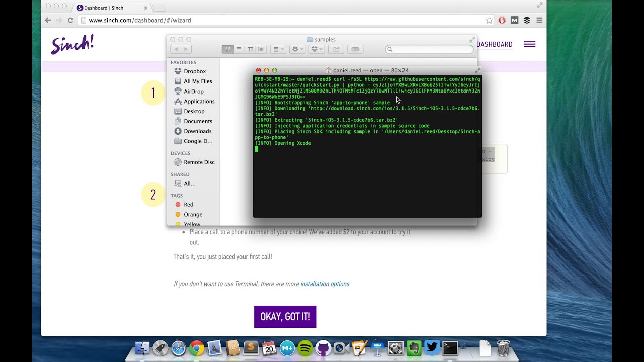Click the OKAY, GOT IT! button

pyautogui.click(x=285, y=317)
